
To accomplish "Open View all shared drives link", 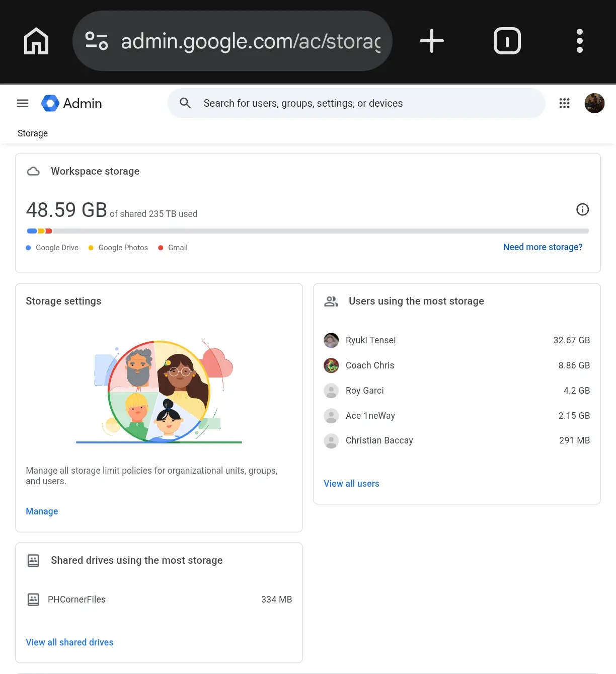I will pos(69,642).
